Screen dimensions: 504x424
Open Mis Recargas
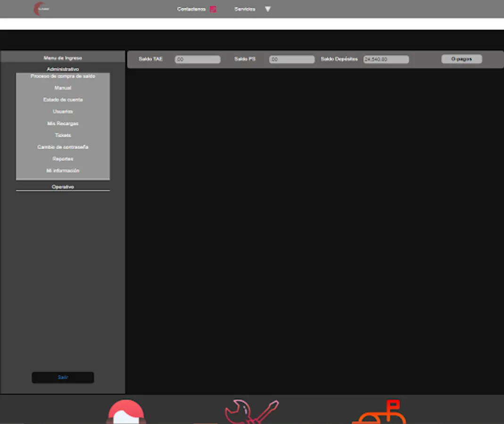coord(63,123)
